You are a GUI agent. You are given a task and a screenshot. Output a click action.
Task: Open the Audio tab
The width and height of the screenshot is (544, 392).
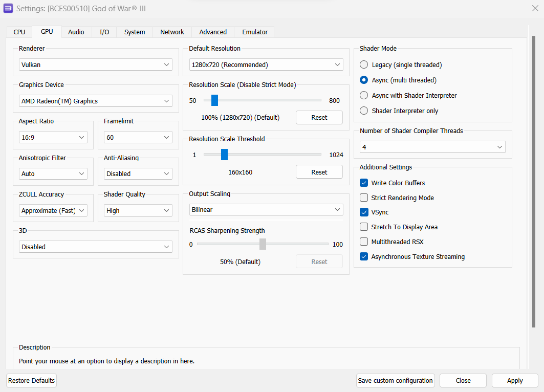pos(76,32)
